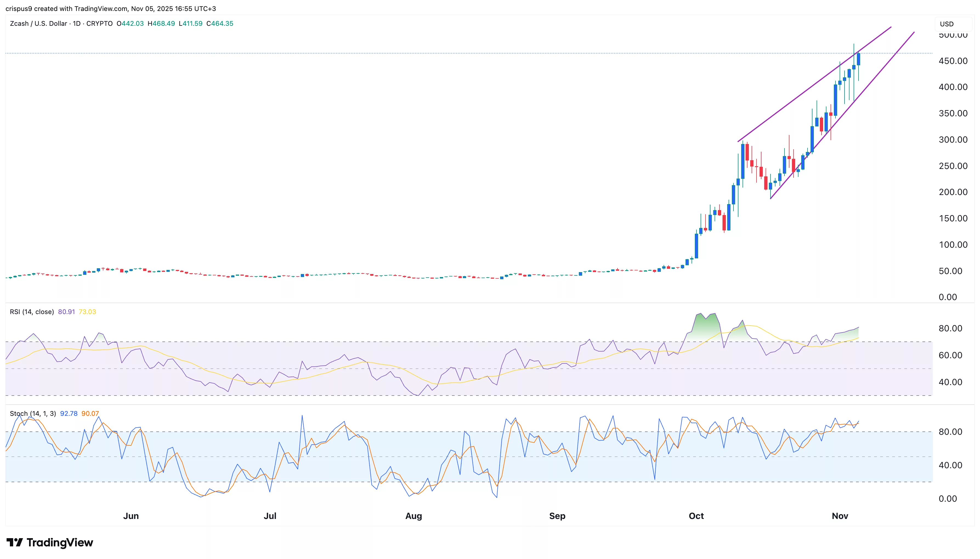Click the Oct label on the time axis

[696, 516]
